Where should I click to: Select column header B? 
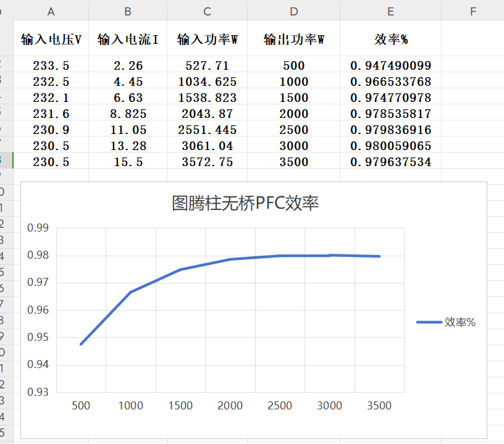[x=127, y=10]
